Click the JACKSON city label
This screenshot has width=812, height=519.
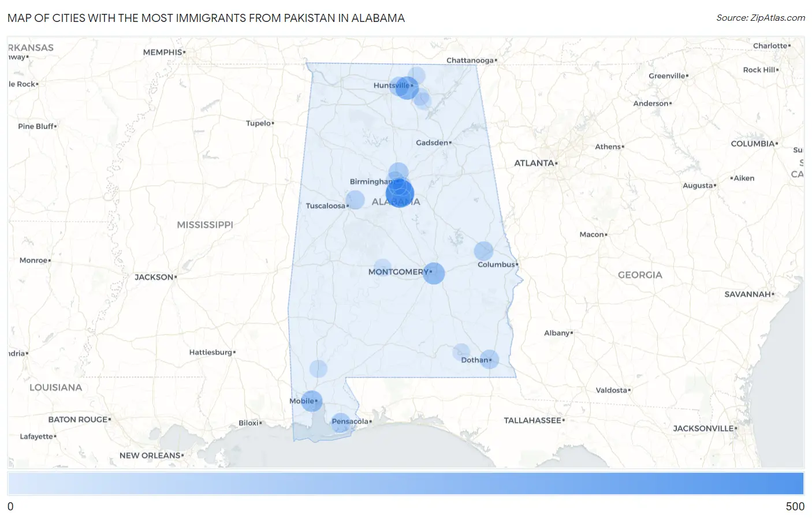154,277
